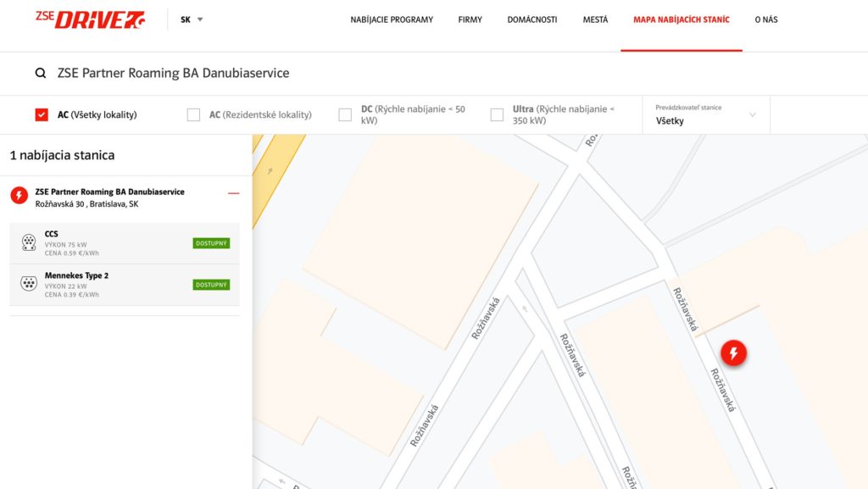
Task: Select Mapa nabíjacích staníc tab
Action: coord(682,19)
